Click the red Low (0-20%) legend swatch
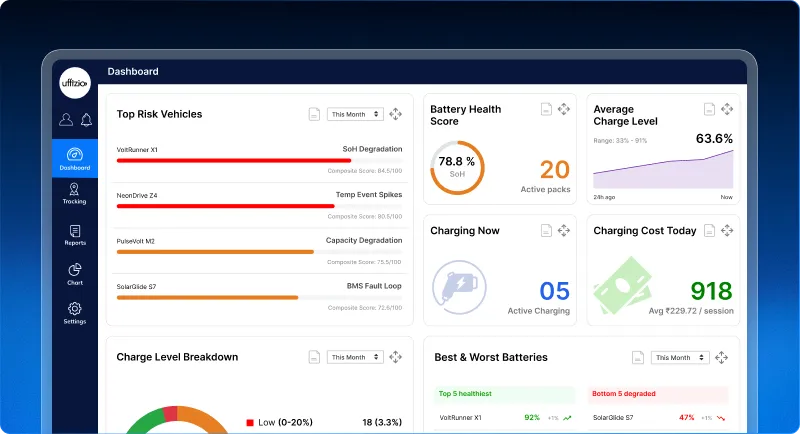 (x=250, y=423)
